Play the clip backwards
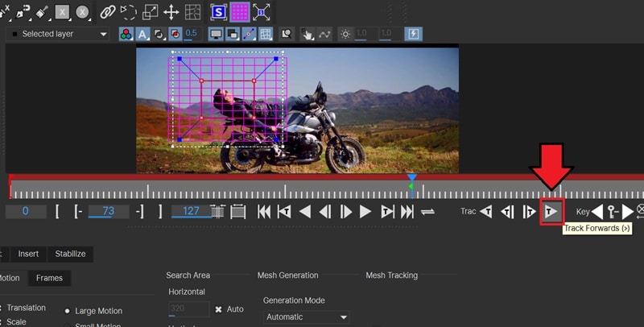The image size is (644, 327). 305,212
